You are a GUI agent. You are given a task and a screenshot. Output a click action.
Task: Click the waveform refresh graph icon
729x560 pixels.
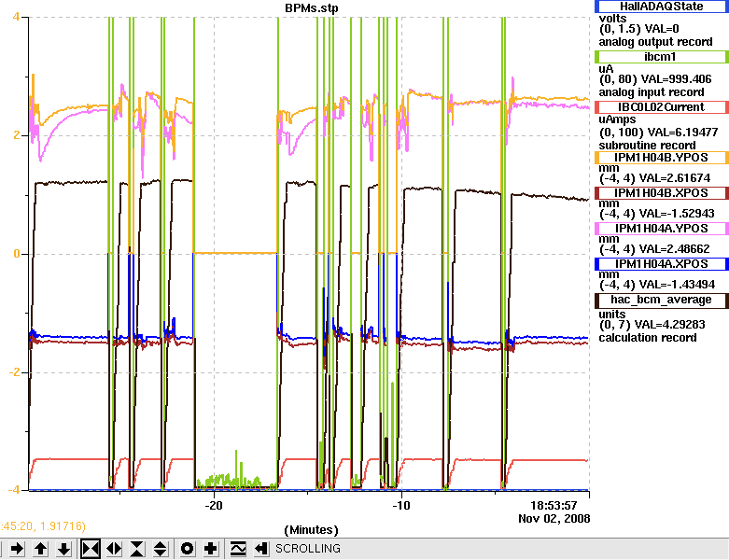click(x=238, y=549)
